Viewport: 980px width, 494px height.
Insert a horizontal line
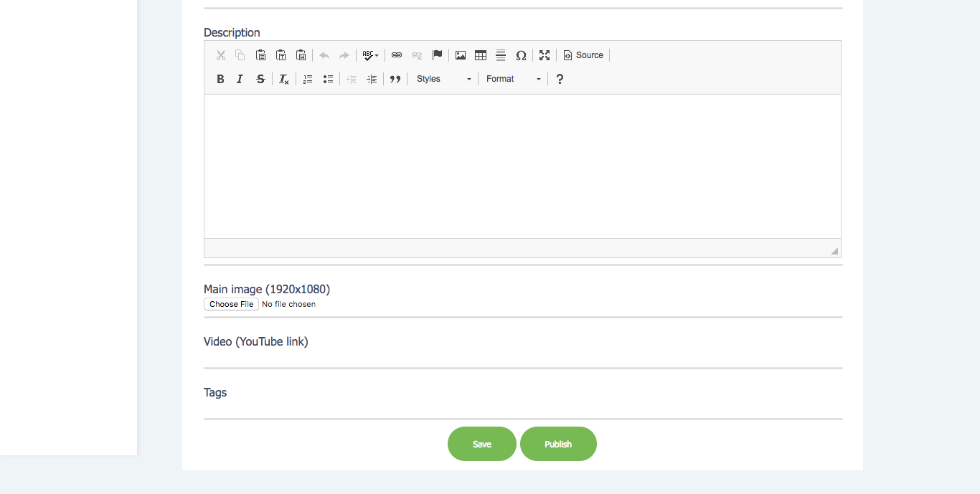click(x=501, y=55)
